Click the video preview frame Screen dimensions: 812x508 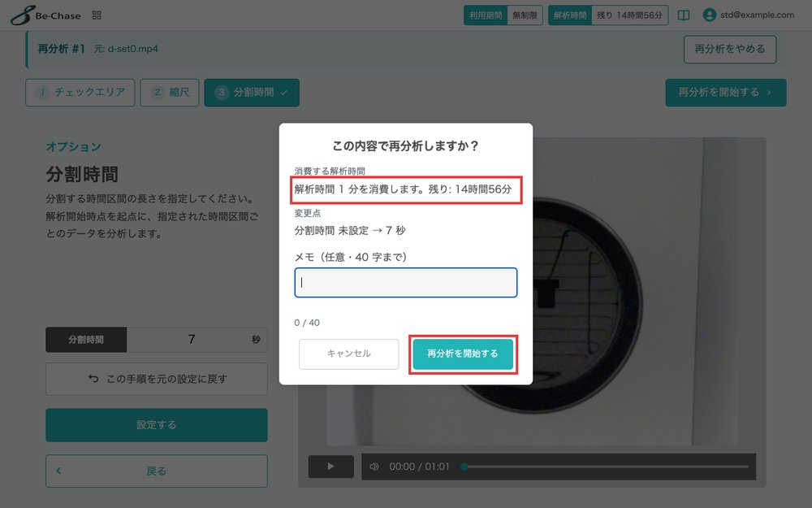tap(533, 291)
